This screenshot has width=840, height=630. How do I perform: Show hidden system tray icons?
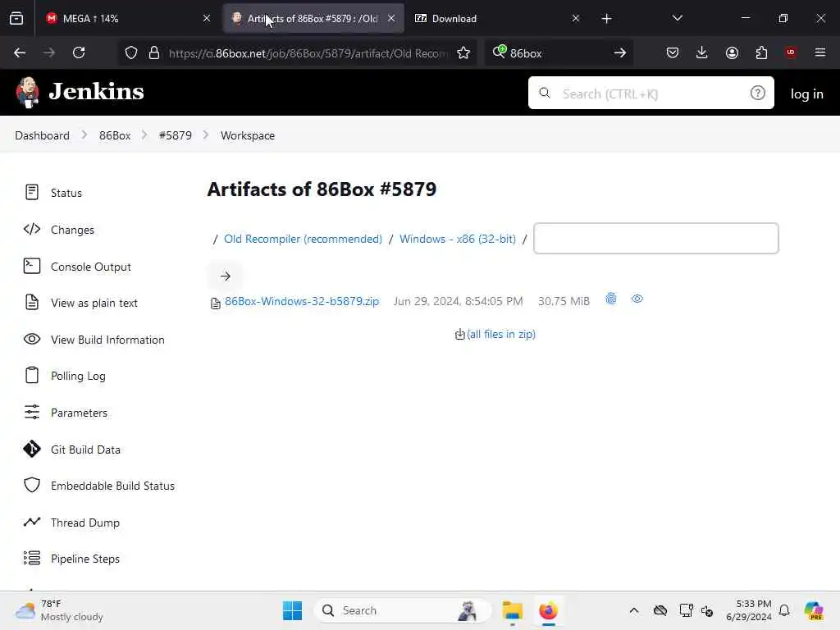click(634, 610)
